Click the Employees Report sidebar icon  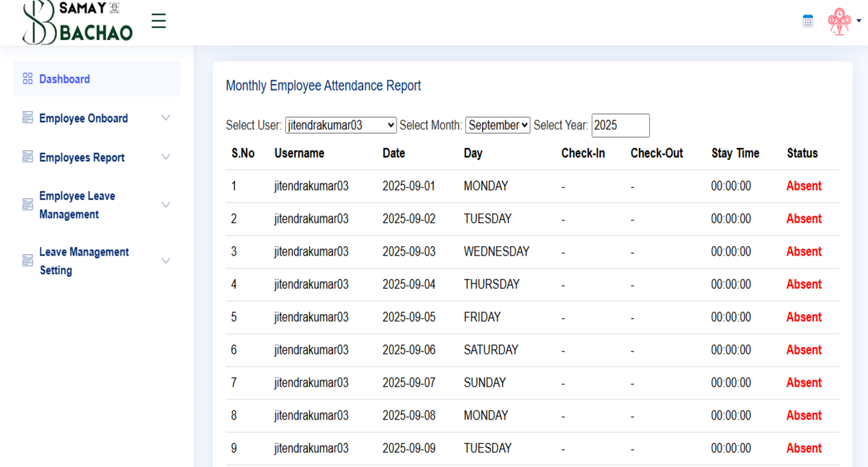coord(27,157)
